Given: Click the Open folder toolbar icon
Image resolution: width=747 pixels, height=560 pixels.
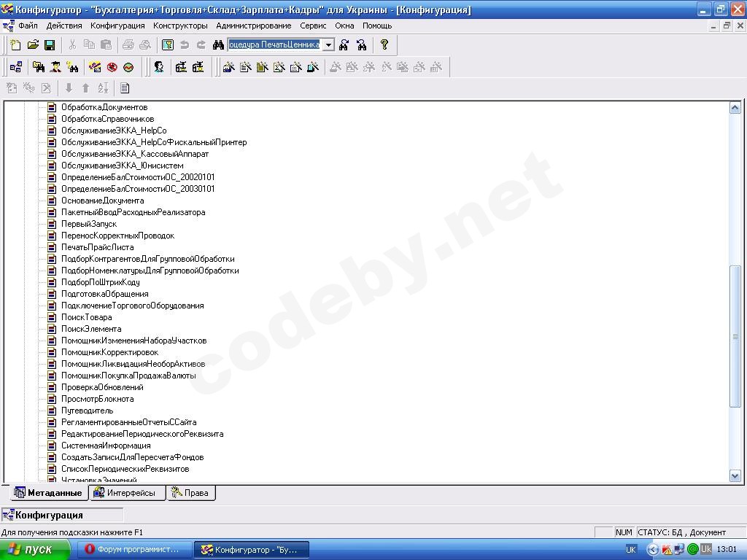Looking at the screenshot, I should click(x=33, y=45).
